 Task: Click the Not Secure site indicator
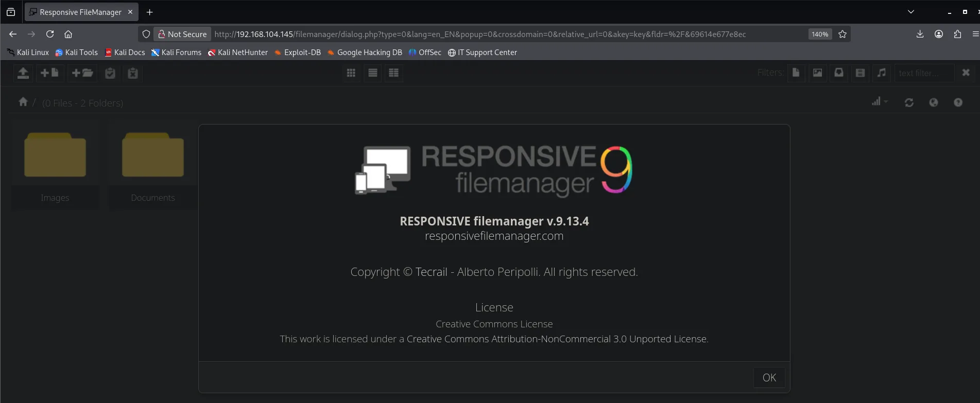click(x=182, y=34)
